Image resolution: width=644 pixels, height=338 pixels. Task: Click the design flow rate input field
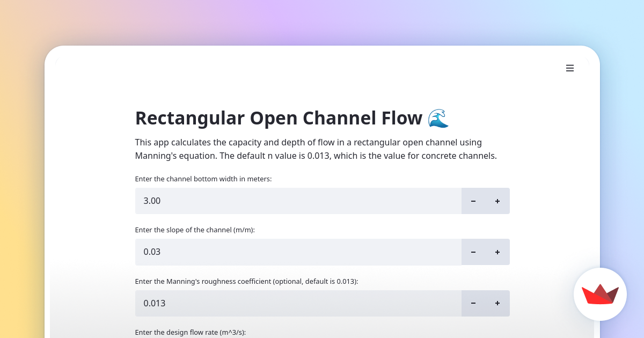pos(298,337)
